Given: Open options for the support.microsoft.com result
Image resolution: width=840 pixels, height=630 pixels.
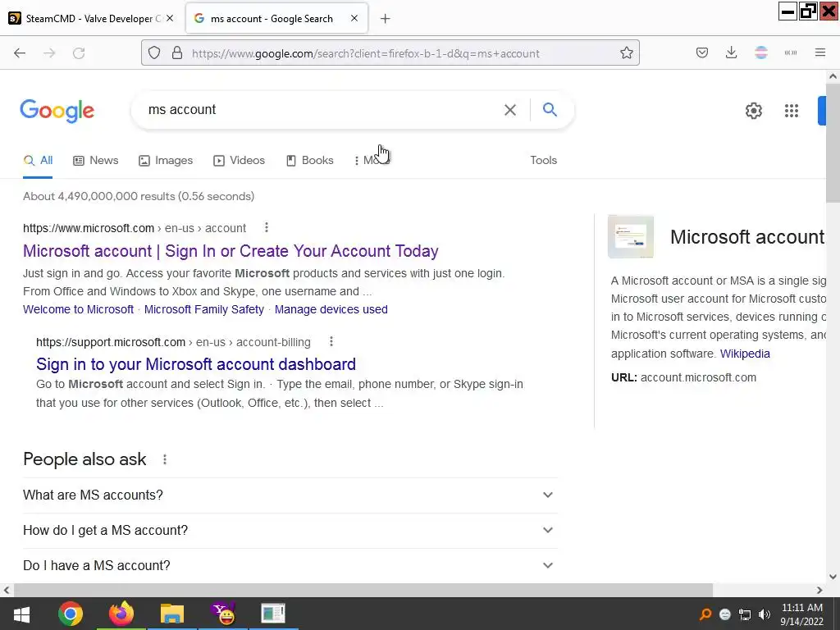Looking at the screenshot, I should [331, 341].
